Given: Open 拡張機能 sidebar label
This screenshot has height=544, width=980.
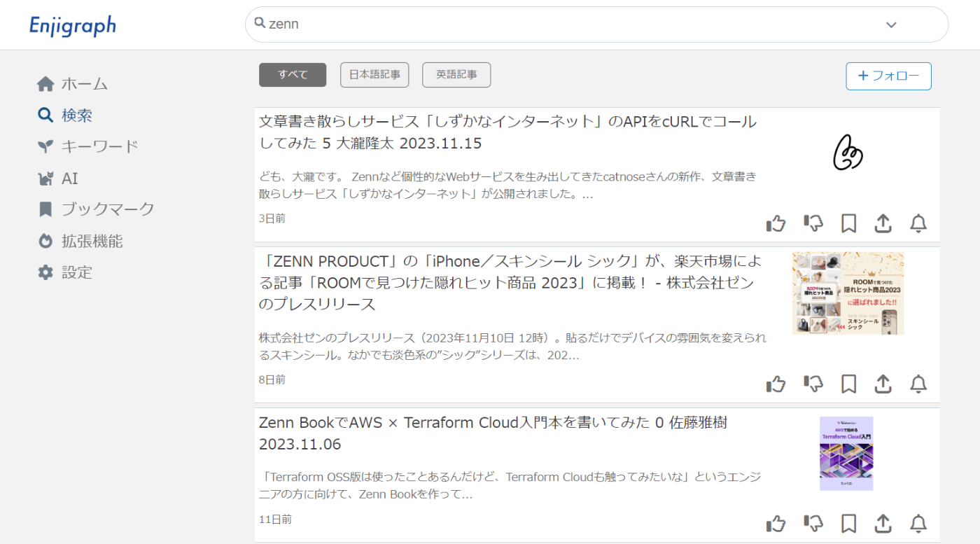Looking at the screenshot, I should (x=92, y=241).
